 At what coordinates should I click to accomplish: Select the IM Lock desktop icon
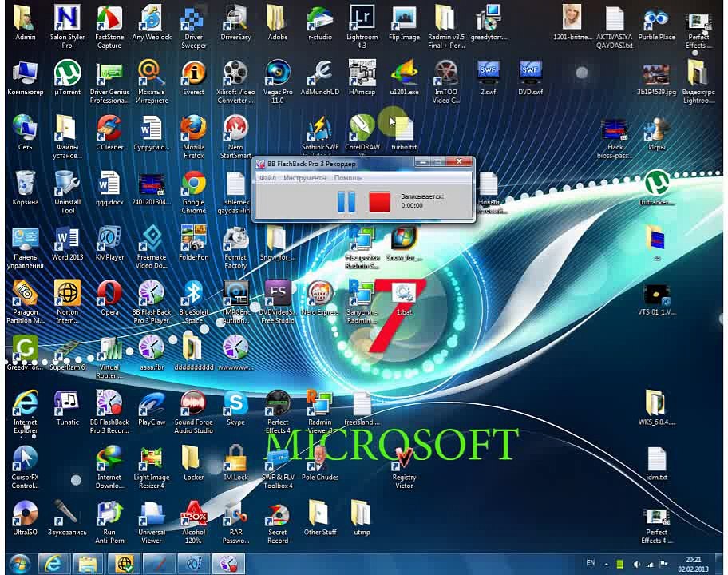(x=235, y=463)
